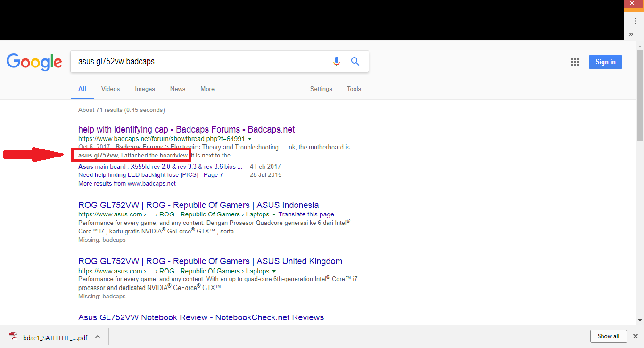
Task: Open 'help with identifying cap' Badcaps result
Action: tap(187, 129)
